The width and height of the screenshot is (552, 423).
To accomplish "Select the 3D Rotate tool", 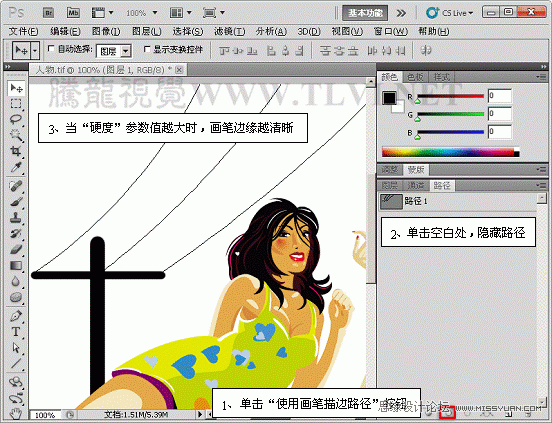I will (16, 382).
